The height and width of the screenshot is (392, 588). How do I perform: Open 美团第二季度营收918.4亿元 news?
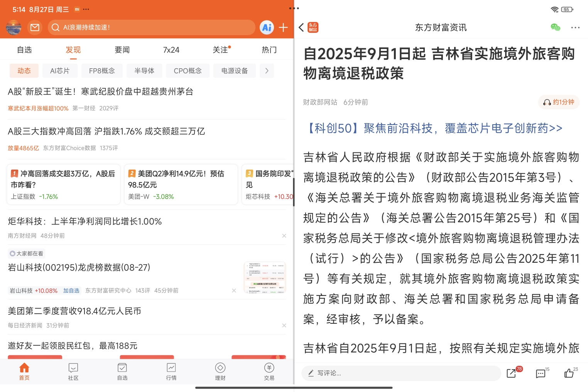74,311
